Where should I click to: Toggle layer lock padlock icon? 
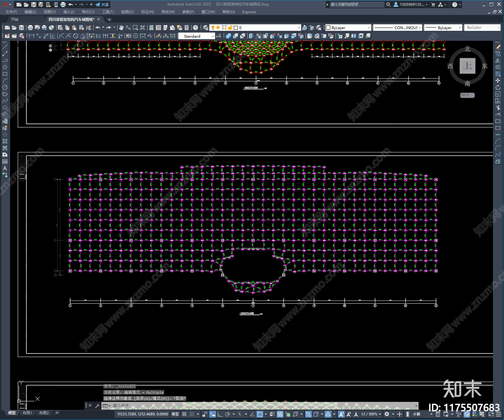click(x=230, y=28)
